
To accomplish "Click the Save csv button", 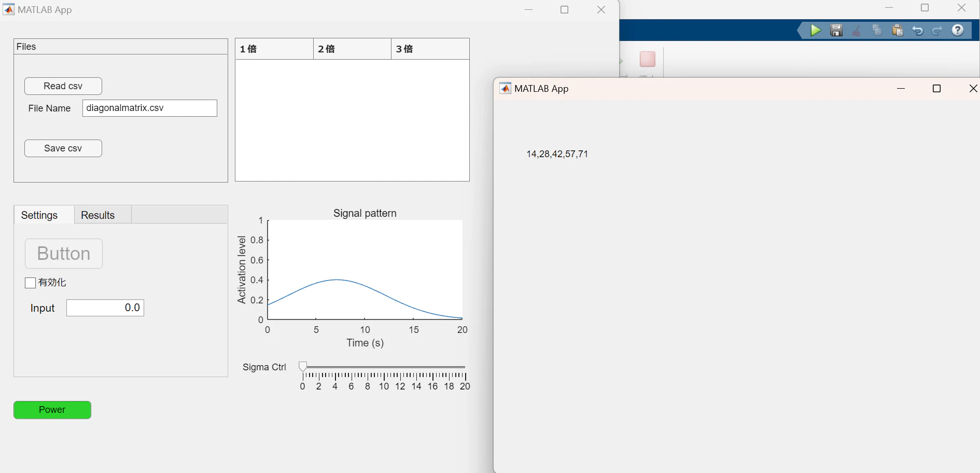I will click(x=63, y=148).
